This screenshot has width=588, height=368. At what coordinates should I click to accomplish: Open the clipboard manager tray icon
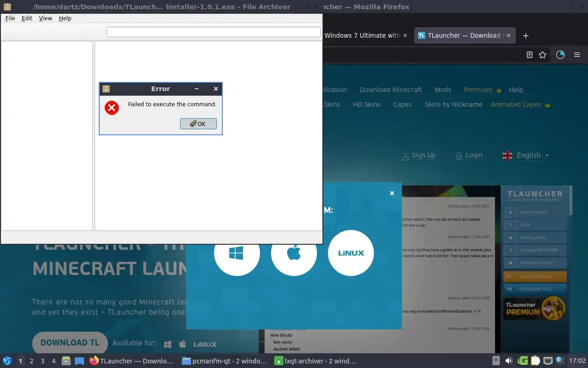point(535,361)
